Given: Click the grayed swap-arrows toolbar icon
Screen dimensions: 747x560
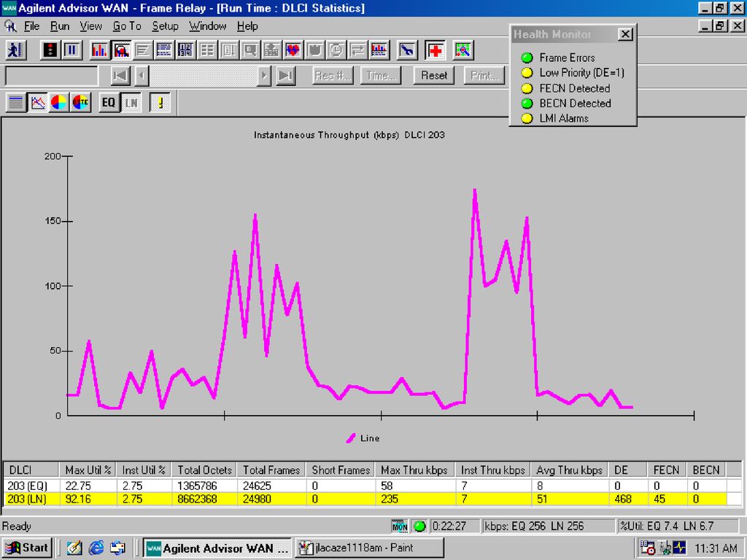Looking at the screenshot, I should pyautogui.click(x=357, y=50).
